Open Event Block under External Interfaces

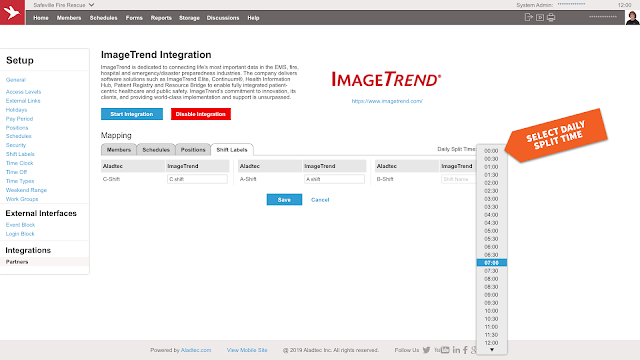tap(20, 225)
